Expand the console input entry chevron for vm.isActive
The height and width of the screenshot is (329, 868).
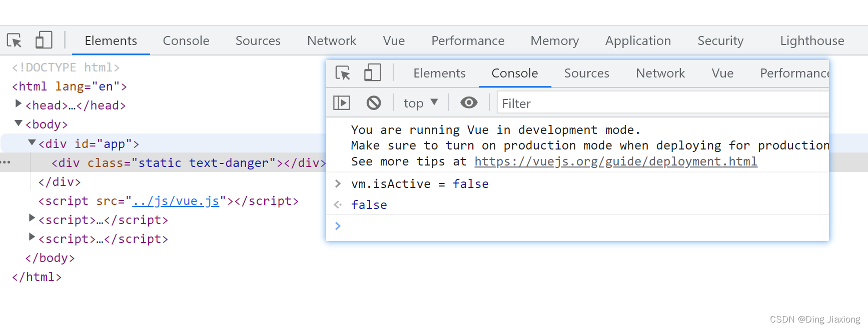[338, 183]
